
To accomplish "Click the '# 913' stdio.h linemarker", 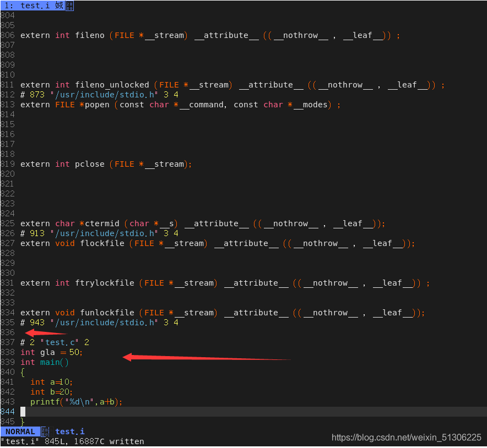I will (99, 233).
